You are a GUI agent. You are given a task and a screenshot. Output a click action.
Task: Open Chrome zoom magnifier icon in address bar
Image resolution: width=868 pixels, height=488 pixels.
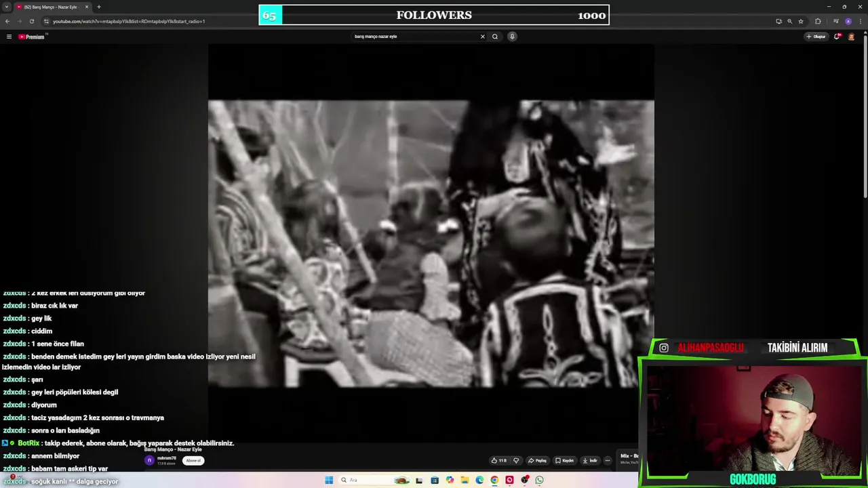tap(789, 21)
